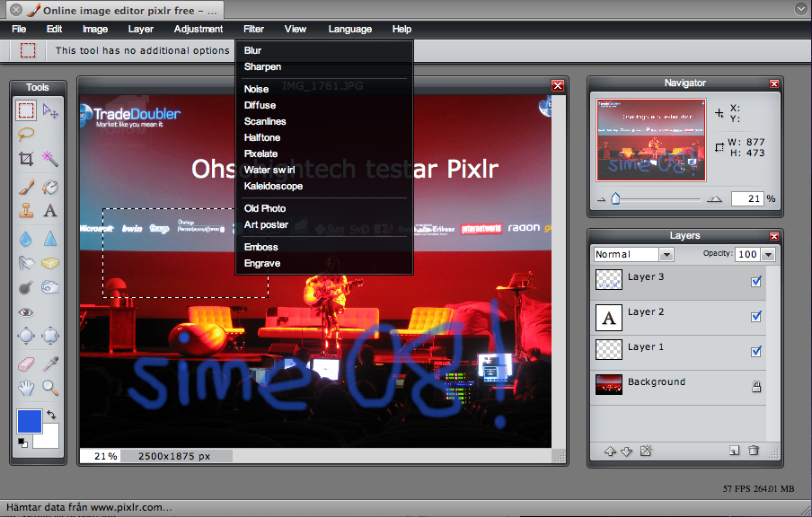This screenshot has width=812, height=517.
Task: Click the blue foreground color swatch
Action: [x=30, y=421]
